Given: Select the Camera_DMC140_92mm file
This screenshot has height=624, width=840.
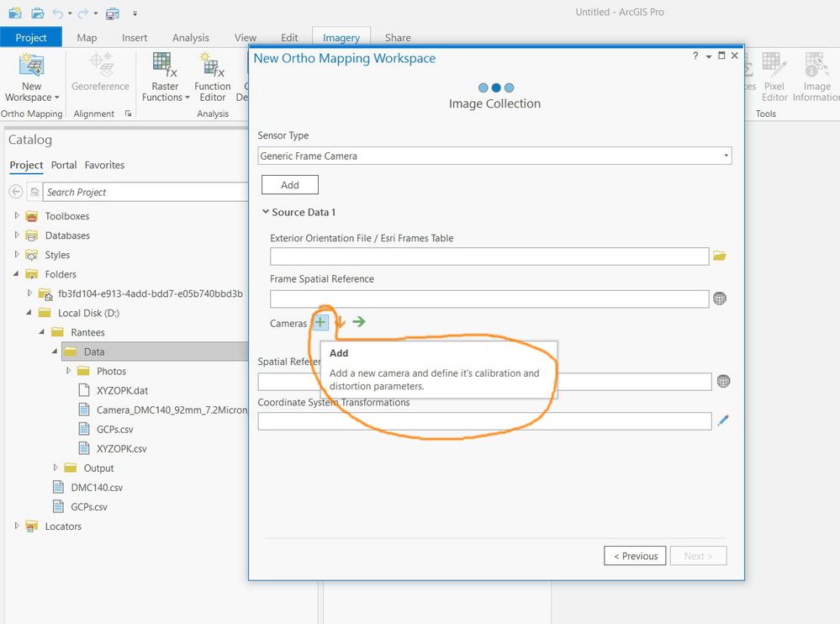Looking at the screenshot, I should click(163, 410).
